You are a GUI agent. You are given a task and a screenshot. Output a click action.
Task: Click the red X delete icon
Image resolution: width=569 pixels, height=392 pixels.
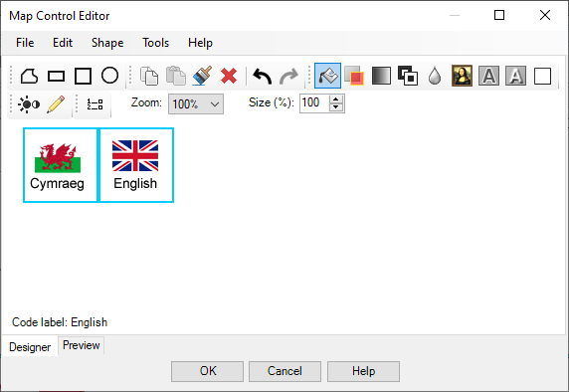click(x=229, y=76)
